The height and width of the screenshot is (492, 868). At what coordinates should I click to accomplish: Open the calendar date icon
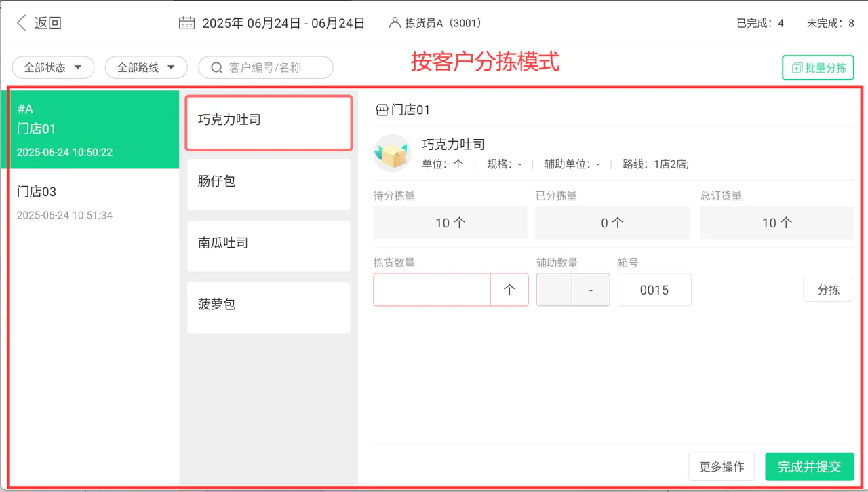click(x=186, y=23)
